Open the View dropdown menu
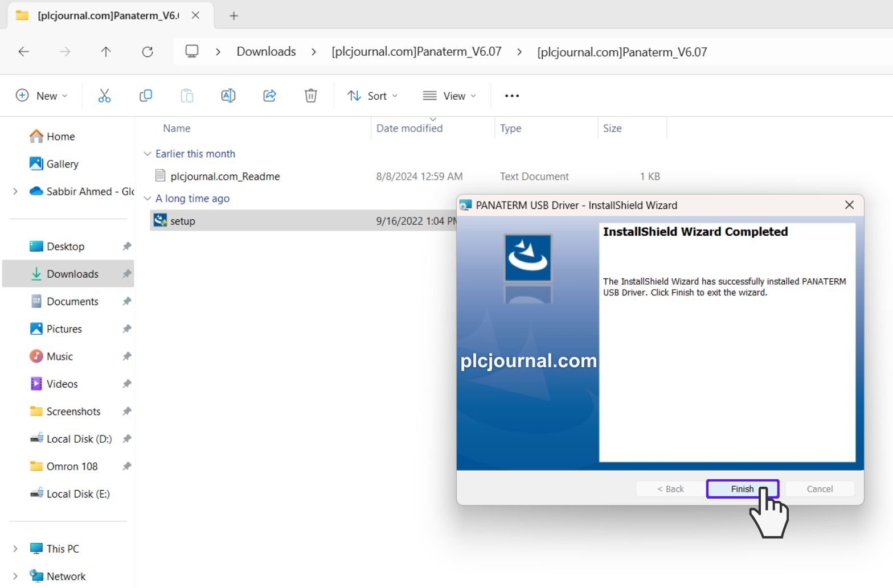Image resolution: width=893 pixels, height=588 pixels. coord(449,96)
